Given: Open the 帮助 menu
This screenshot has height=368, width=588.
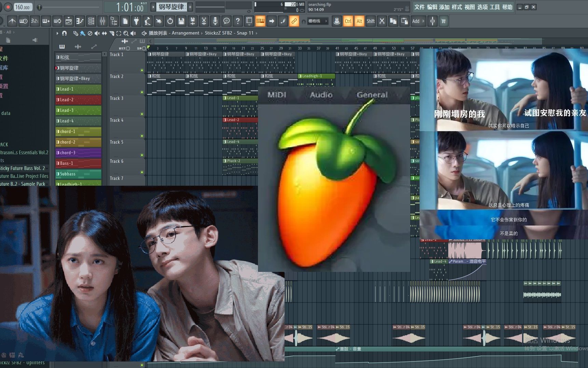Looking at the screenshot, I should pyautogui.click(x=507, y=7).
